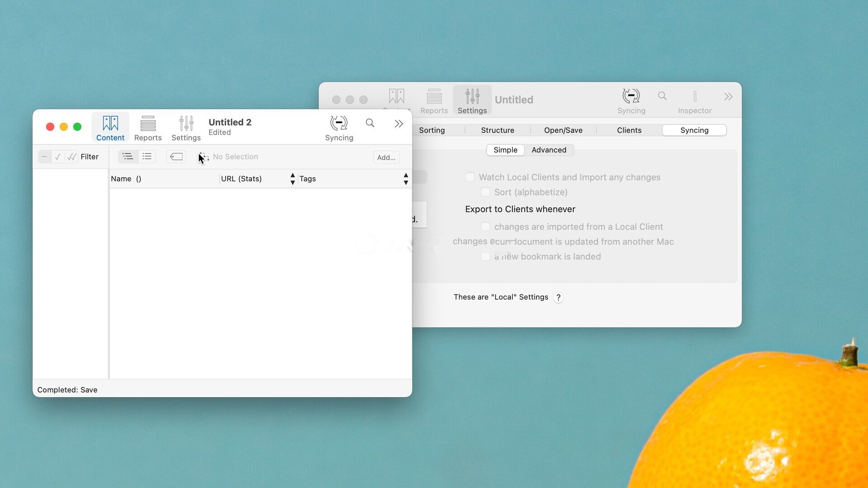The height and width of the screenshot is (488, 868).
Task: Switch to the Advanced syncing segment
Action: pyautogui.click(x=549, y=150)
